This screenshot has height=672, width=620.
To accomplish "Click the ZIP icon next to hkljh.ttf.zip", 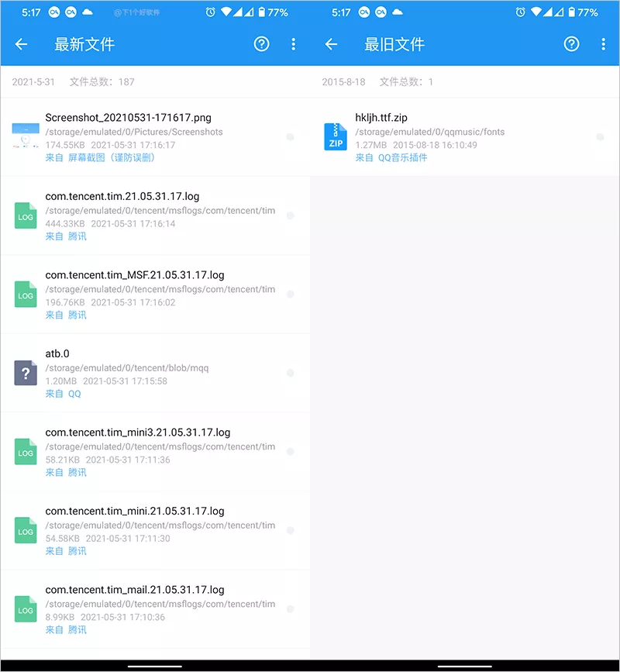I will pos(335,136).
